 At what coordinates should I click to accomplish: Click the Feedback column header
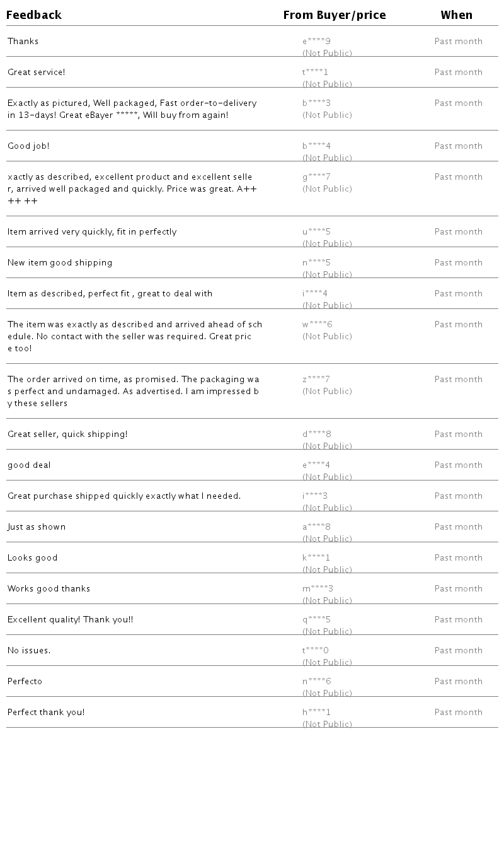tap(34, 15)
